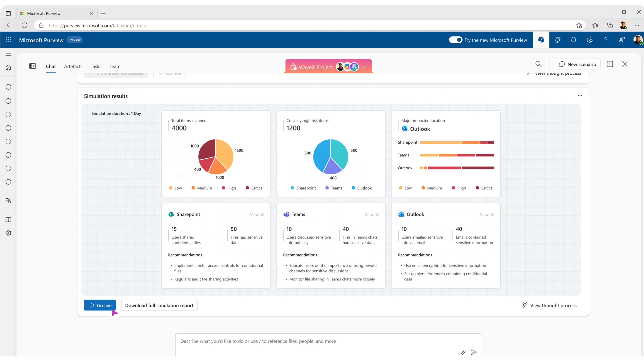Viewport: 644px width, 362px height.
Task: Click Download full simulation report
Action: 159,305
